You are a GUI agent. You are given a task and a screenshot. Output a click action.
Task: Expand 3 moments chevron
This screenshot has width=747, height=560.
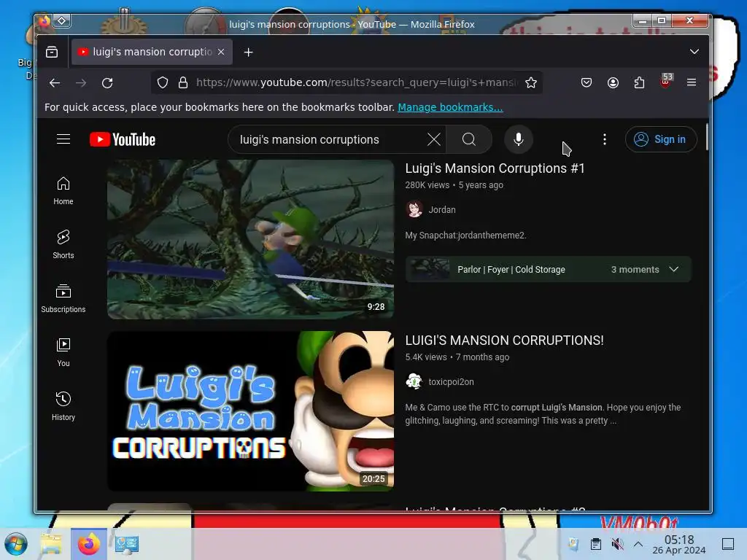673,269
